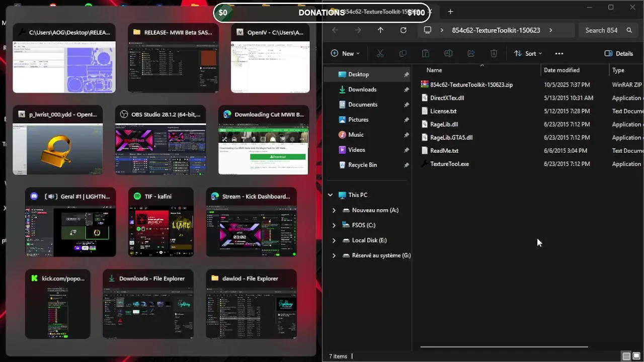Go up one folder level

click(380, 30)
